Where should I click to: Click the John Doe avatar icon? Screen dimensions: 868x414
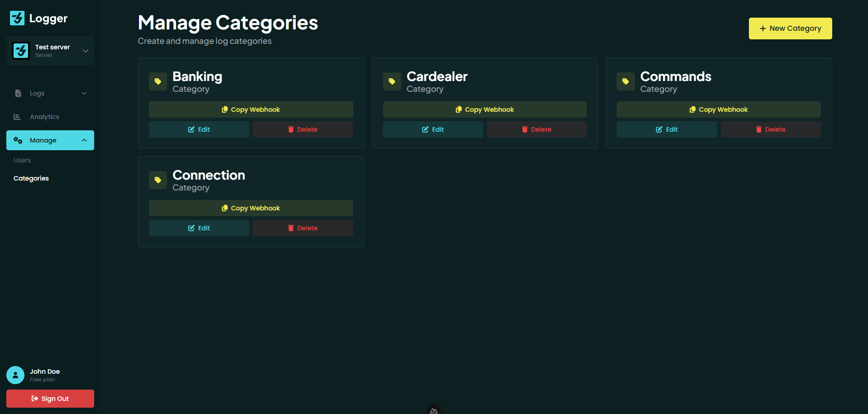tap(15, 375)
